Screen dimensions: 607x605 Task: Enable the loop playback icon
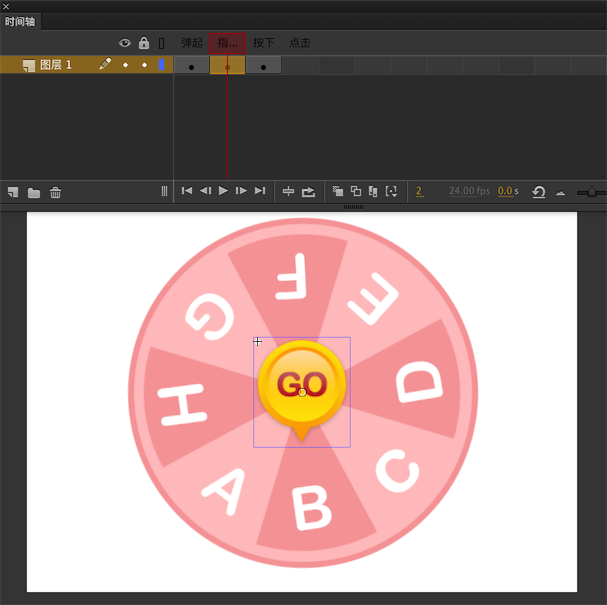309,191
